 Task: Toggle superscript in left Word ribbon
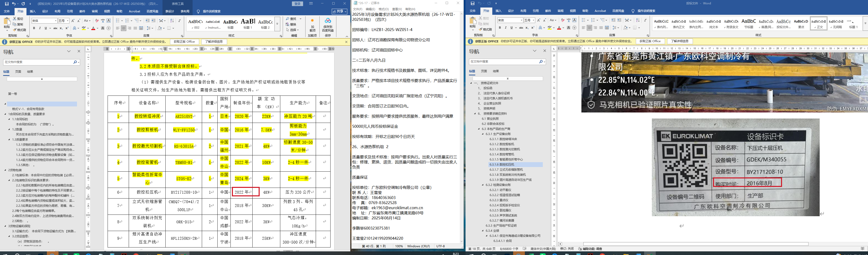[67, 28]
